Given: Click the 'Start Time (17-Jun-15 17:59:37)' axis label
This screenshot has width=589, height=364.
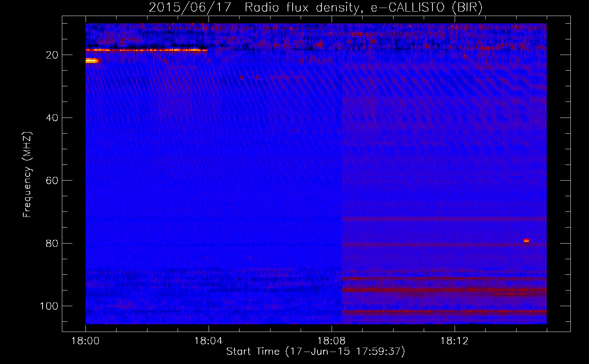Looking at the screenshot, I should pos(316,352).
